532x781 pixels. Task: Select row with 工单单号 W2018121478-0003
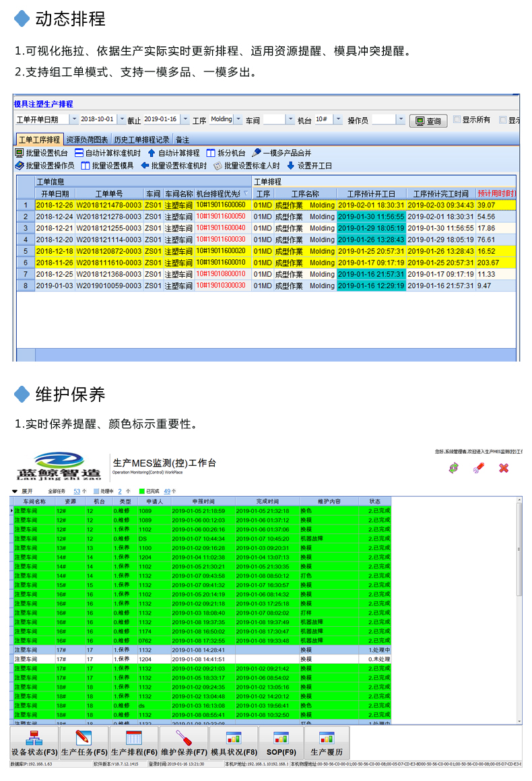[108, 205]
